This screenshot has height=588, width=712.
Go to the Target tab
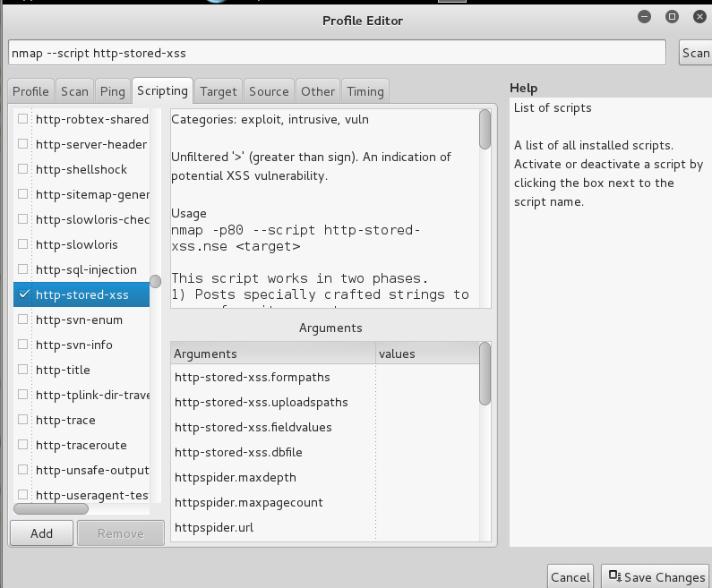(219, 91)
